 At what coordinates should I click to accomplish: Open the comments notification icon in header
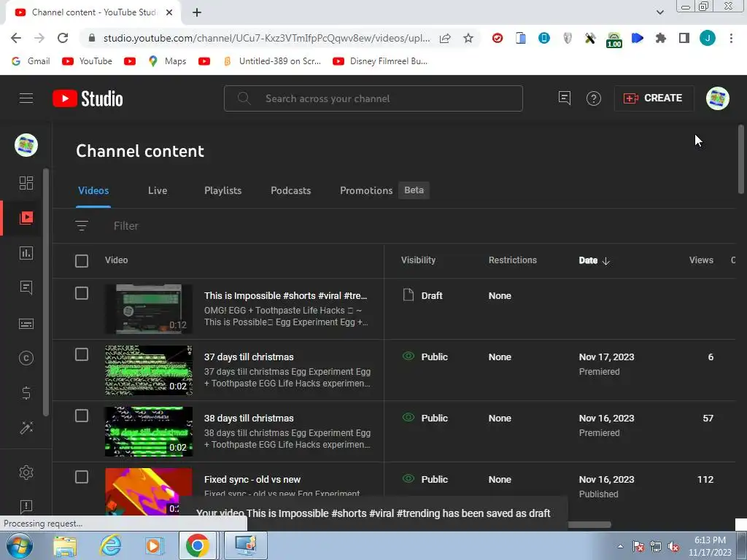[565, 98]
